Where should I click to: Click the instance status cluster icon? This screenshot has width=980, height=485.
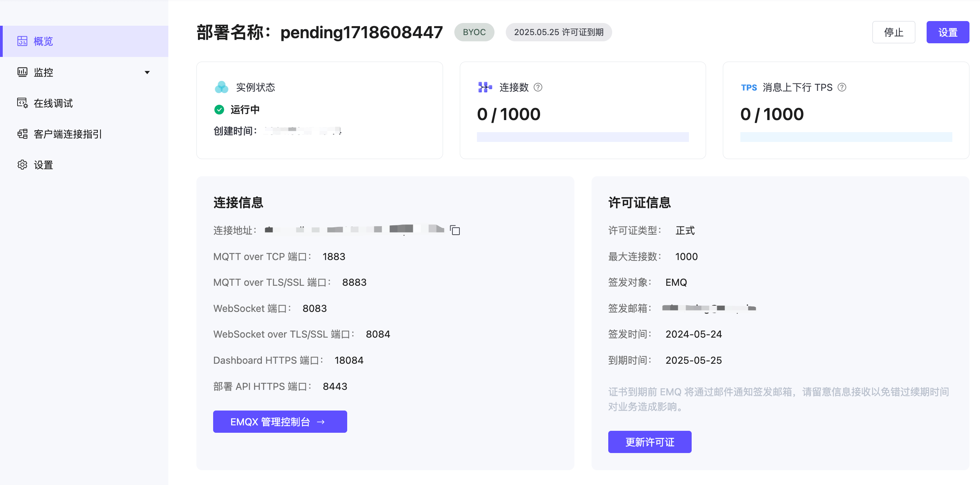pyautogui.click(x=222, y=87)
